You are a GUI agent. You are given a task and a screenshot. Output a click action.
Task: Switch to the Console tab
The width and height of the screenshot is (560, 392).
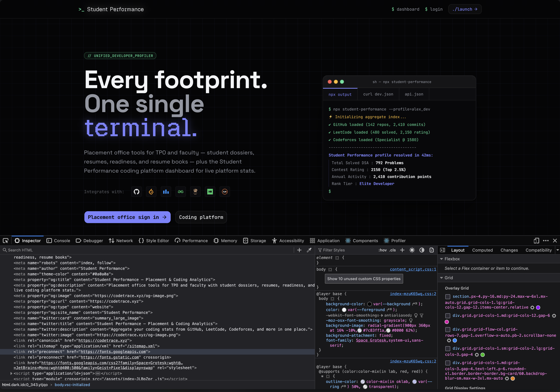tap(58, 241)
